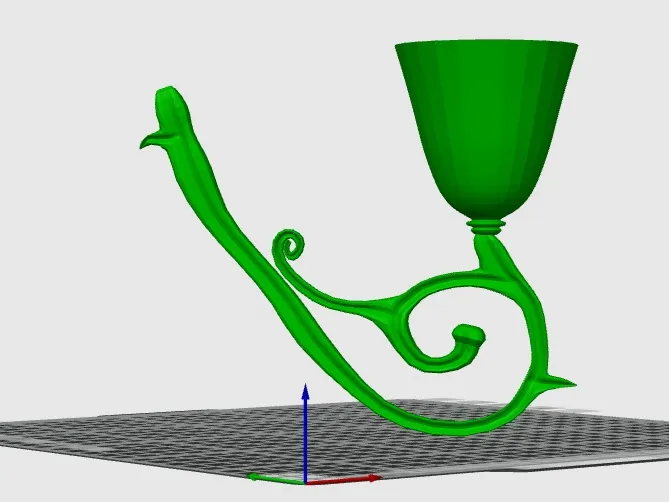Screen dimensions: 669x502
Task: Click the top end of the long stem
Action: 169,97
